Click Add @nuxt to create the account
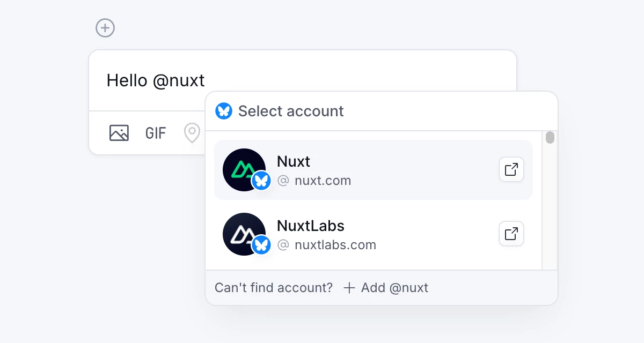The height and width of the screenshot is (343, 644). pyautogui.click(x=393, y=288)
